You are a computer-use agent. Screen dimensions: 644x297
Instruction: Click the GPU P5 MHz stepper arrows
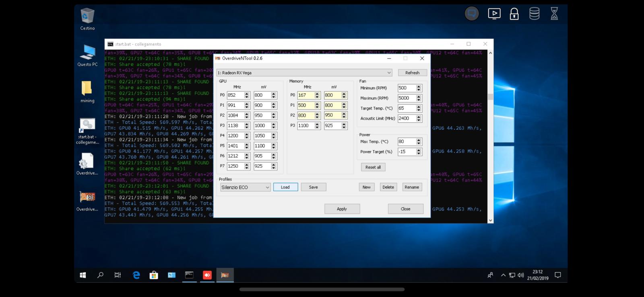click(247, 146)
